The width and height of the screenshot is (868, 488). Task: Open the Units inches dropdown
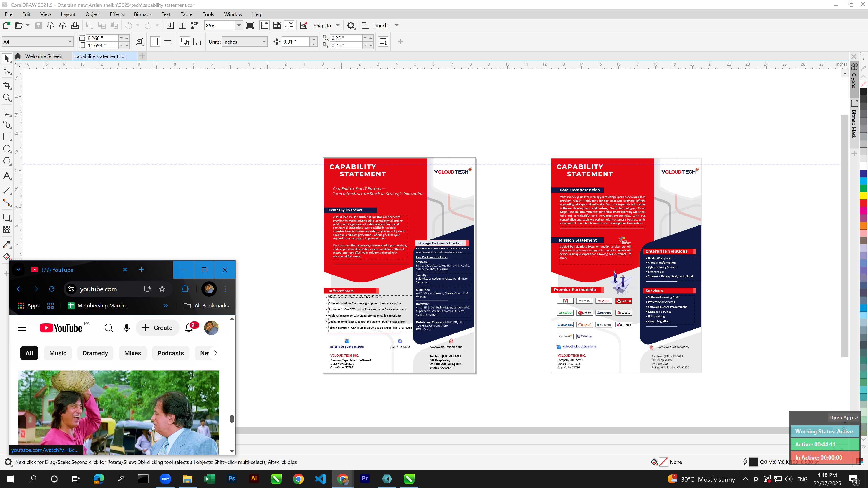264,42
